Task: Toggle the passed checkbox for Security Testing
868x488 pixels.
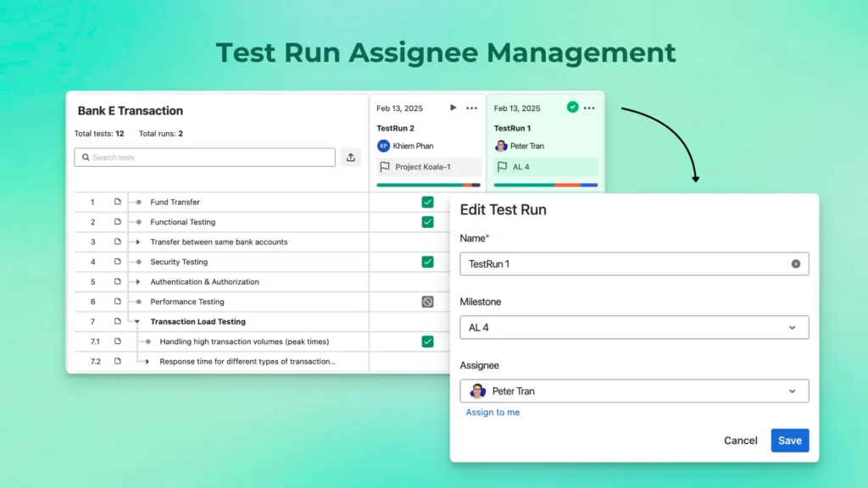Action: tap(427, 262)
